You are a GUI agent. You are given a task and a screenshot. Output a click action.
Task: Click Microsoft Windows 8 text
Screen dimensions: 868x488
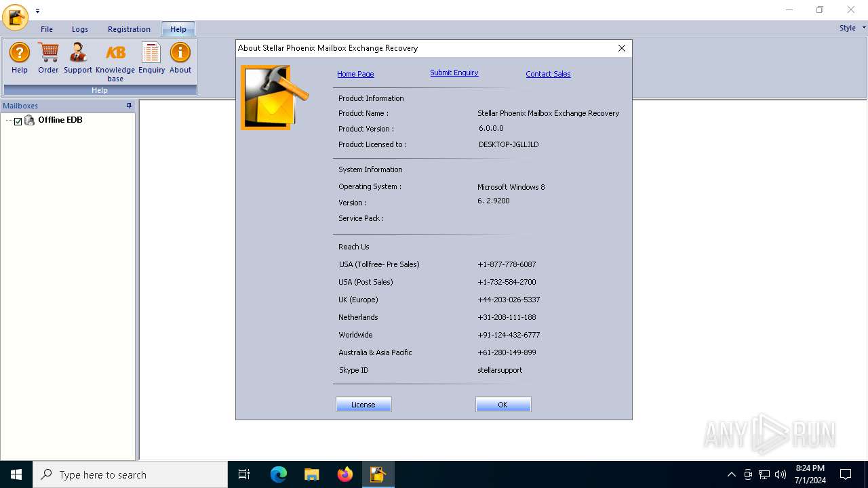(511, 187)
